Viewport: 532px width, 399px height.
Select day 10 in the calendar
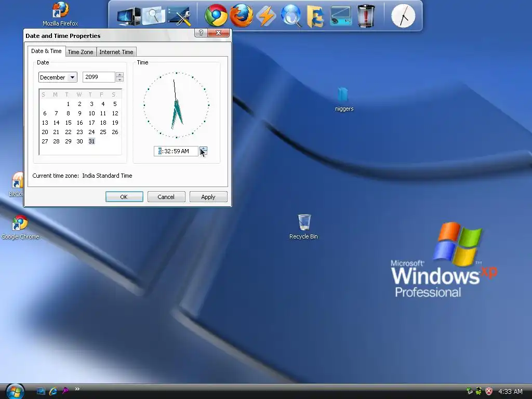point(91,113)
